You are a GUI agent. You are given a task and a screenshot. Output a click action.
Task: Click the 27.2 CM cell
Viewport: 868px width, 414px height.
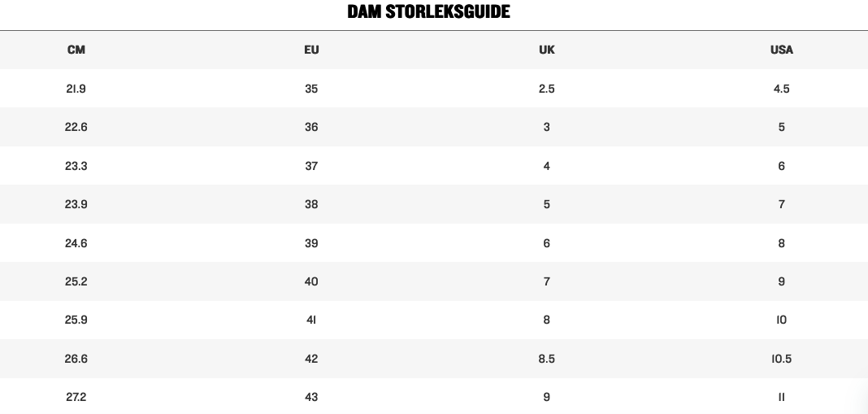click(x=76, y=397)
